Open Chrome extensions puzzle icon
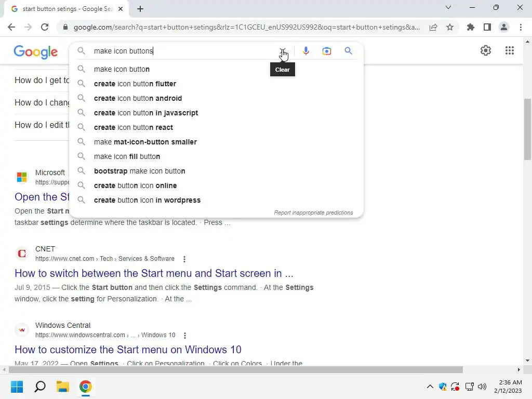The image size is (532, 399). [470, 27]
